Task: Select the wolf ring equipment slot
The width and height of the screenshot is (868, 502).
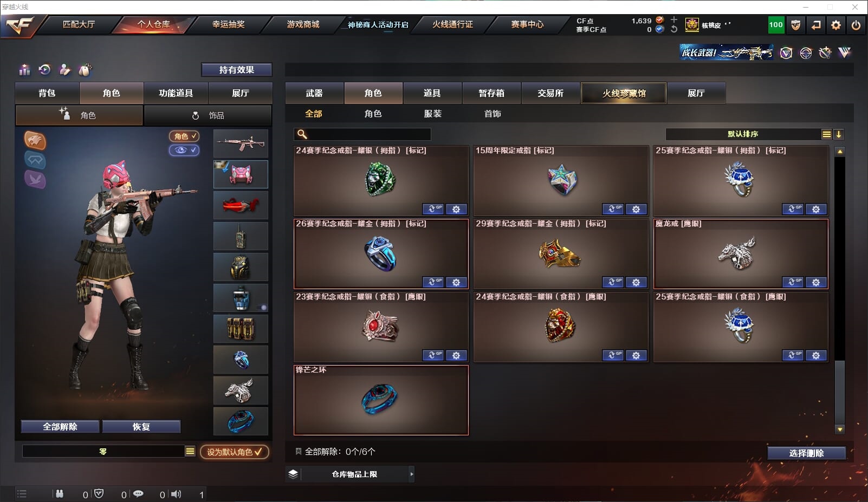Action: pyautogui.click(x=241, y=390)
